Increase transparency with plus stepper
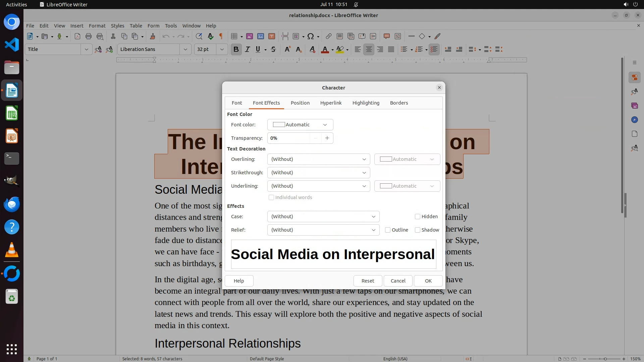The image size is (644, 362). click(327, 138)
